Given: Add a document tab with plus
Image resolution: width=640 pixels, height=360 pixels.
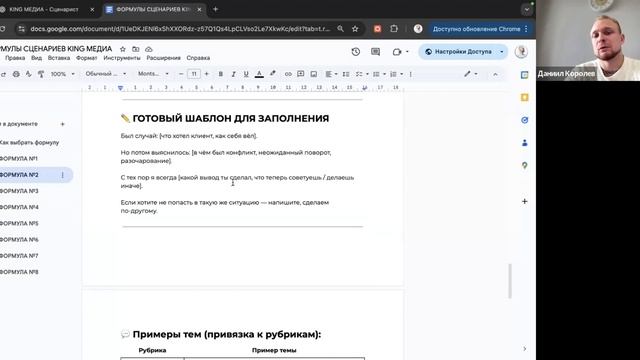Looking at the screenshot, I should coord(62,124).
